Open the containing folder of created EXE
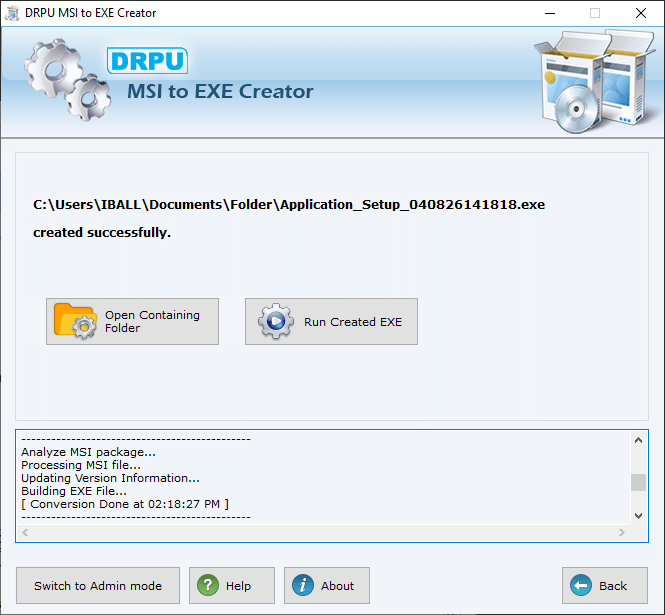Viewport: 665px width, 615px height. click(x=132, y=321)
